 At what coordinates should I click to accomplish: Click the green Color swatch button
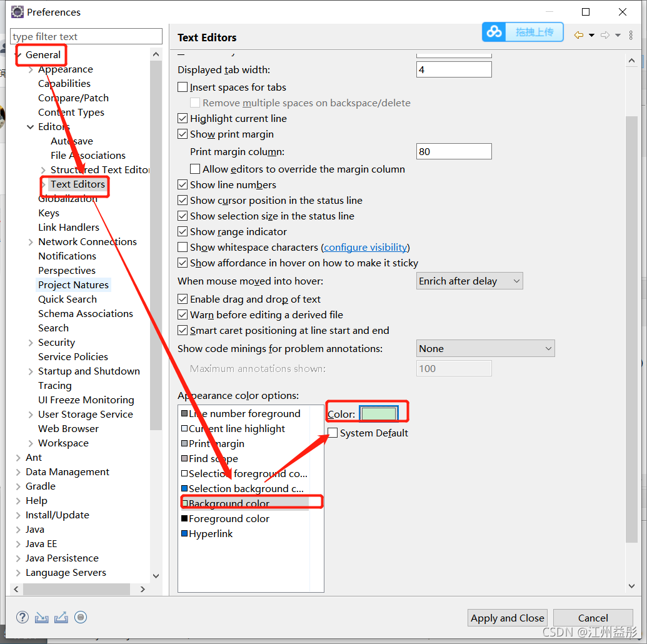[378, 414]
